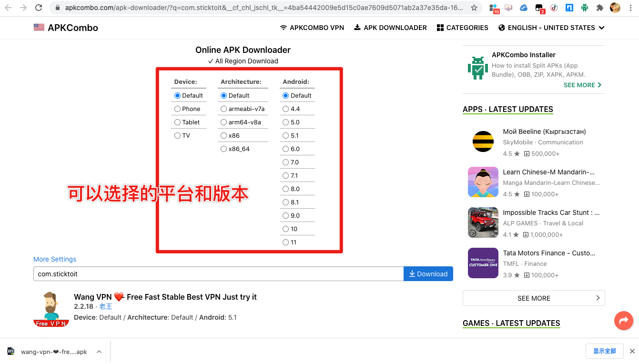Viewport: 639px width, 364px height.
Task: Click the US flag icon next to APKCombo
Action: coord(39,28)
